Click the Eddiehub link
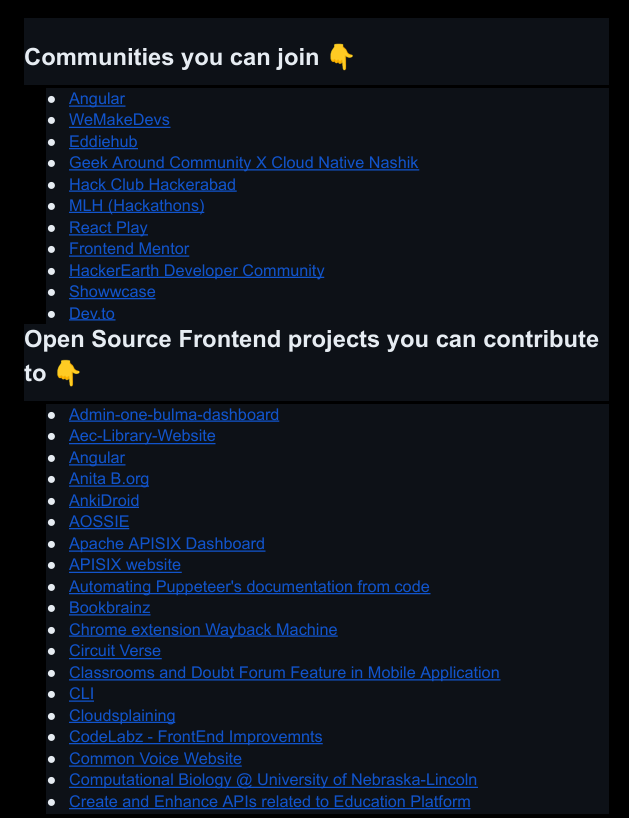This screenshot has width=629, height=818. click(x=103, y=141)
